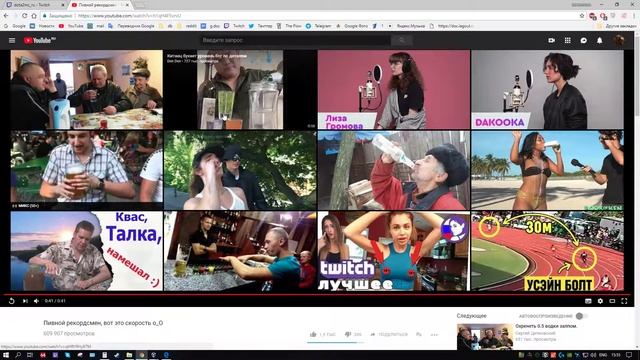Open the Windows Start menu

[x=6, y=355]
